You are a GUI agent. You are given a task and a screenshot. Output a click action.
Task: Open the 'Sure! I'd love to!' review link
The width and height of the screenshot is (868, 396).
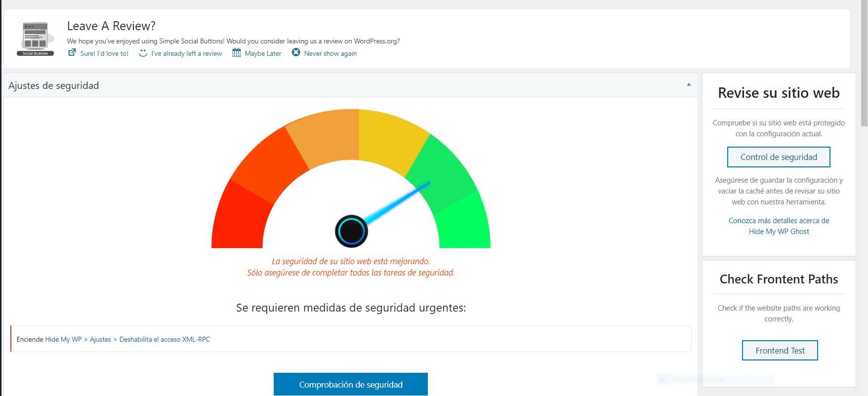pyautogui.click(x=104, y=53)
